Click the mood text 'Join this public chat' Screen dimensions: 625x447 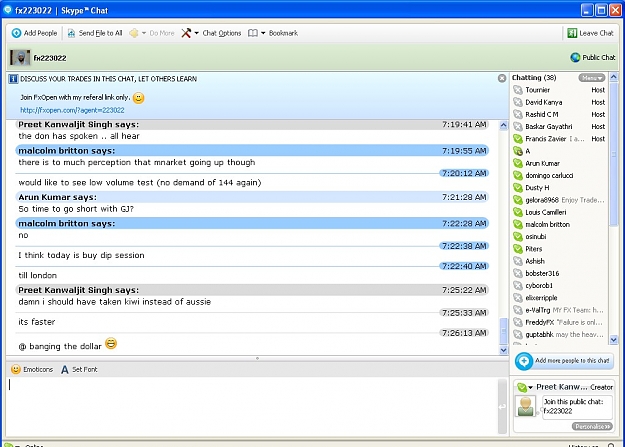(x=574, y=402)
